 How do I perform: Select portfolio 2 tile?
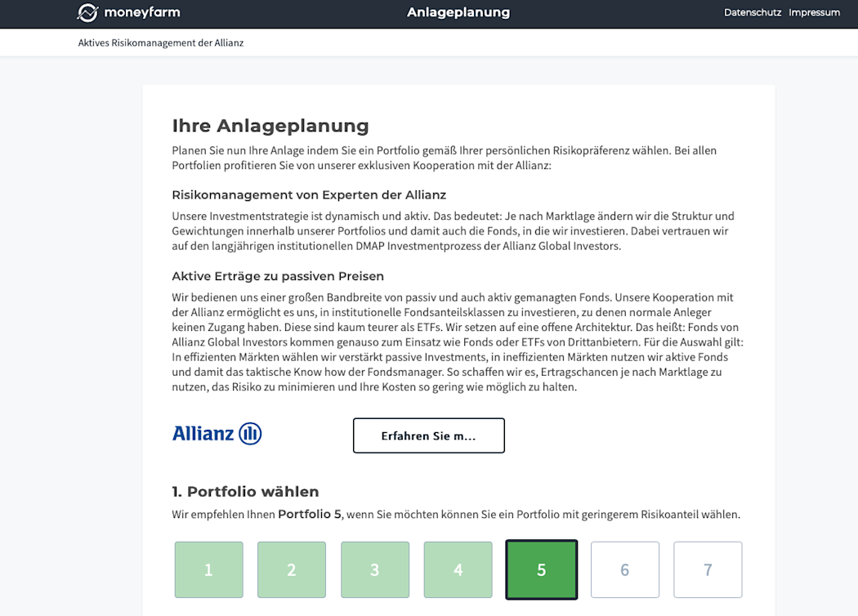coord(292,569)
